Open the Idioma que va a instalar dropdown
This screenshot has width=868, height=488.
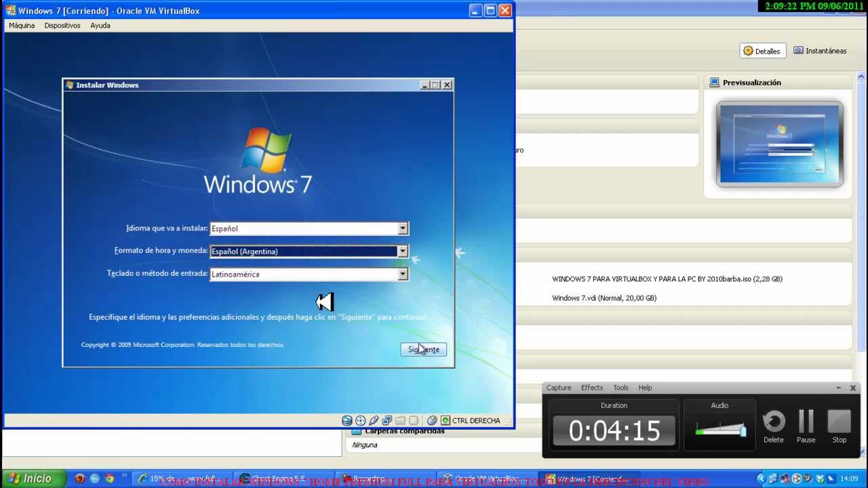click(x=403, y=228)
